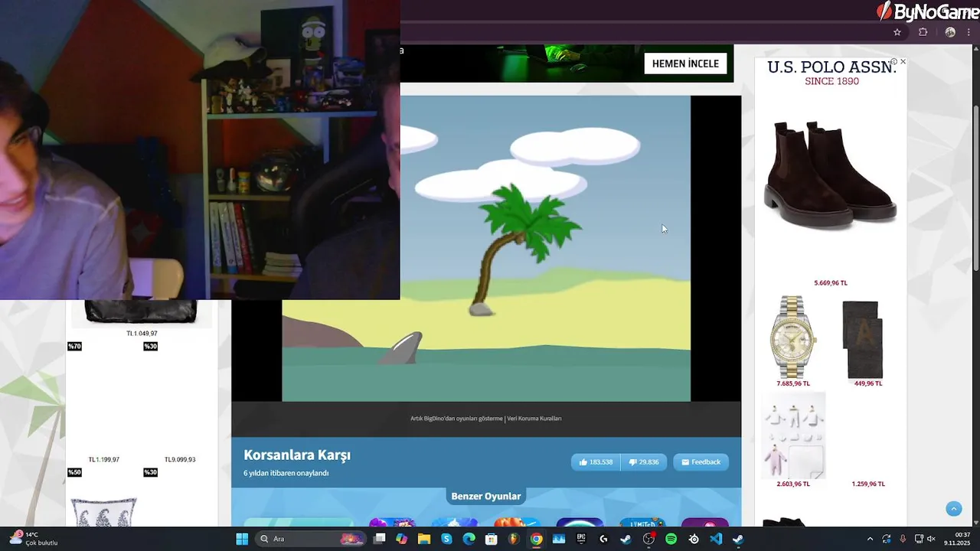
Task: Click the U.S. POLO ASSN. logo
Action: [x=831, y=72]
